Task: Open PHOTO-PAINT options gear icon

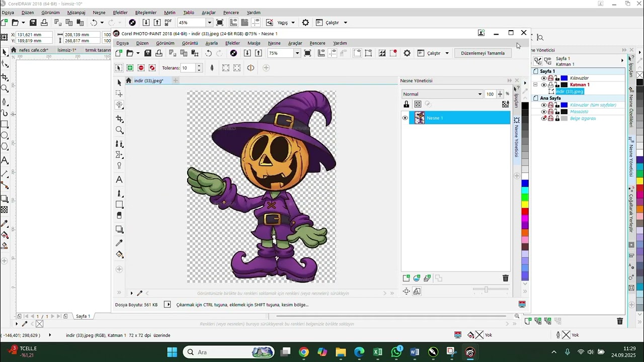Action: [x=407, y=53]
